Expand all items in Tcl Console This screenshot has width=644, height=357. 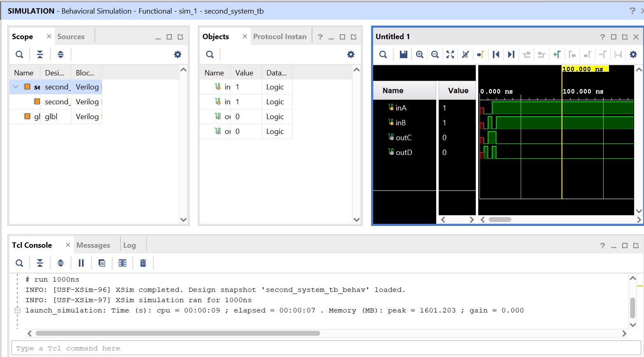click(x=61, y=263)
